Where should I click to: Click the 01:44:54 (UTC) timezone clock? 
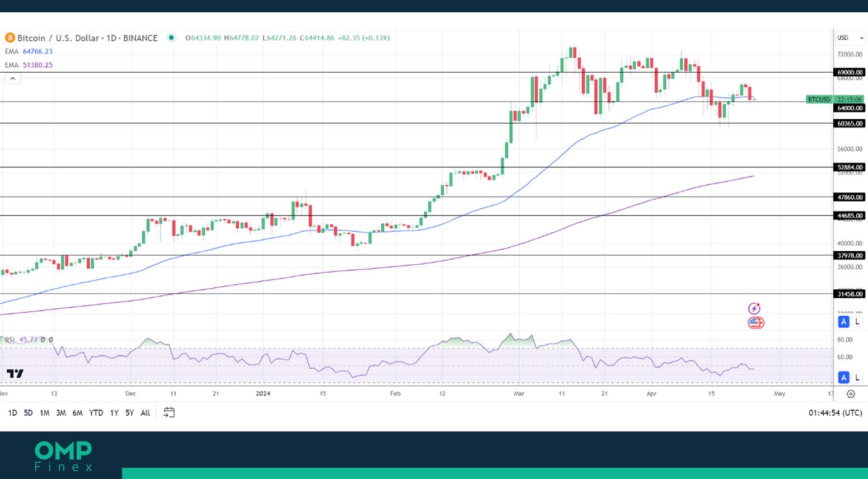(x=835, y=413)
